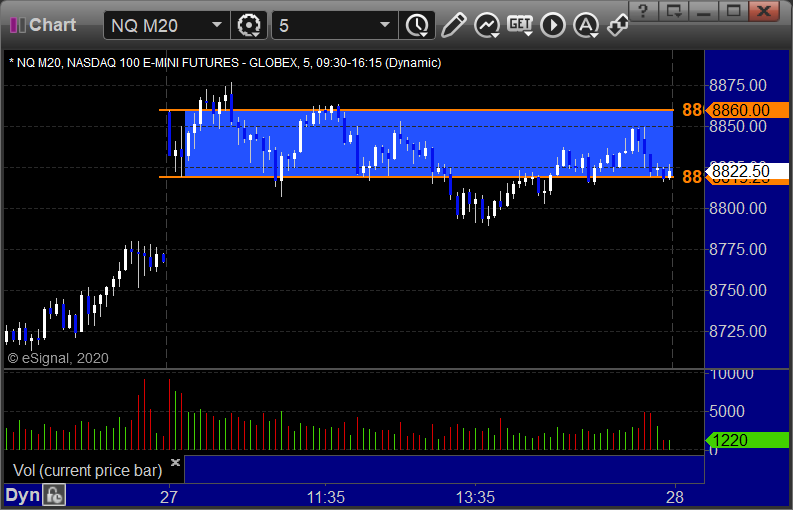Click the 8725.00 price axis label
This screenshot has height=510, width=793.
[x=738, y=331]
